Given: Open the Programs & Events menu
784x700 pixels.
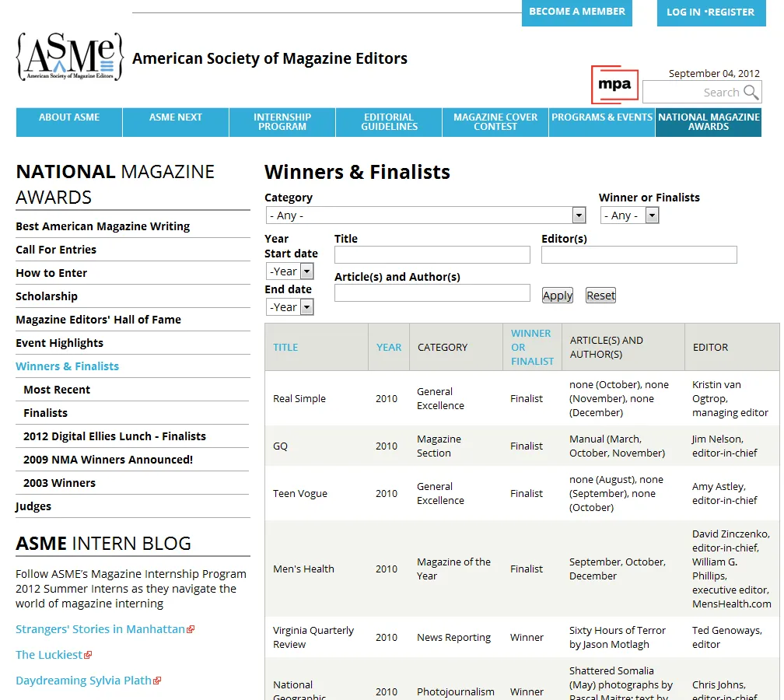Looking at the screenshot, I should 602,122.
